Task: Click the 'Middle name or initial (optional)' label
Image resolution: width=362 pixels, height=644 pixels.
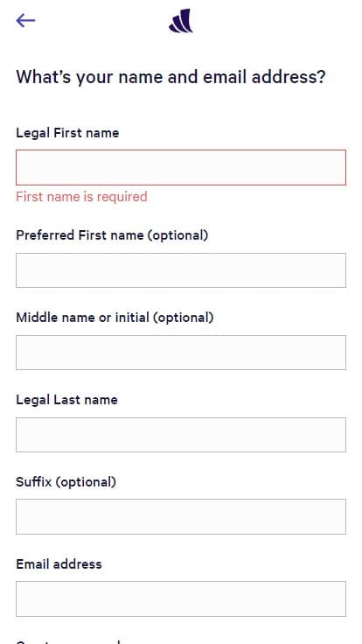Action: point(115,318)
